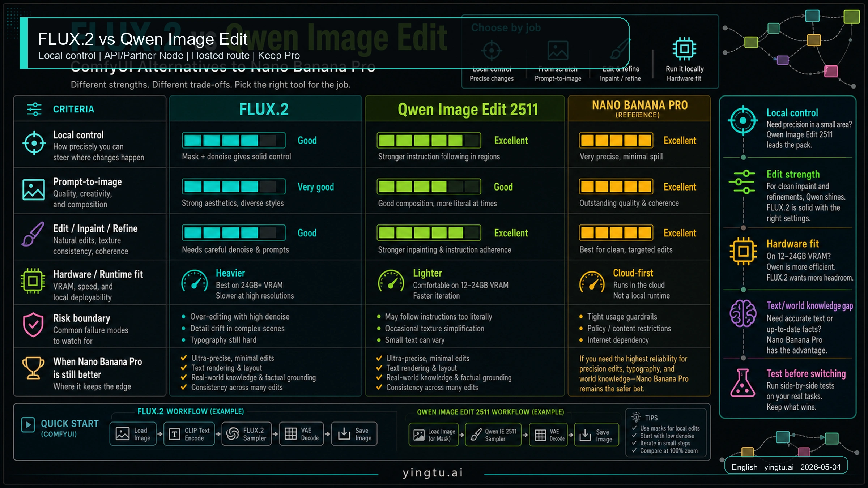Click checkmark for Compare at 100% zoom
The height and width of the screenshot is (488, 868).
(x=634, y=450)
